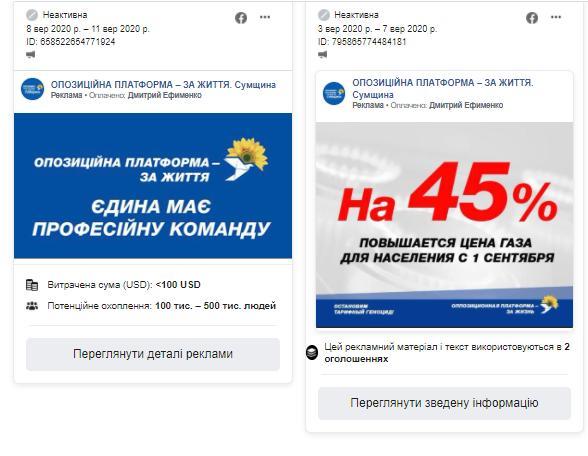The height and width of the screenshot is (456, 588).
Task: Open 'На 45%' gas price ad image
Action: (x=444, y=225)
